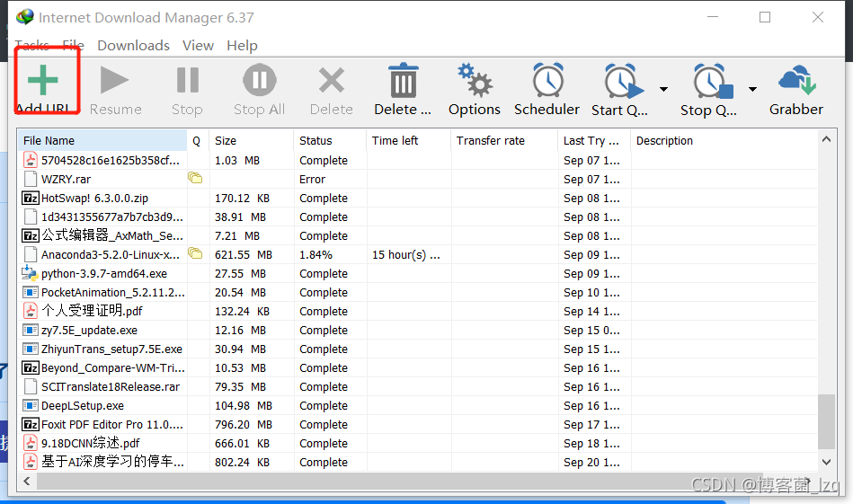Click the Start Queue icon
Image resolution: width=853 pixels, height=504 pixels.
point(623,82)
